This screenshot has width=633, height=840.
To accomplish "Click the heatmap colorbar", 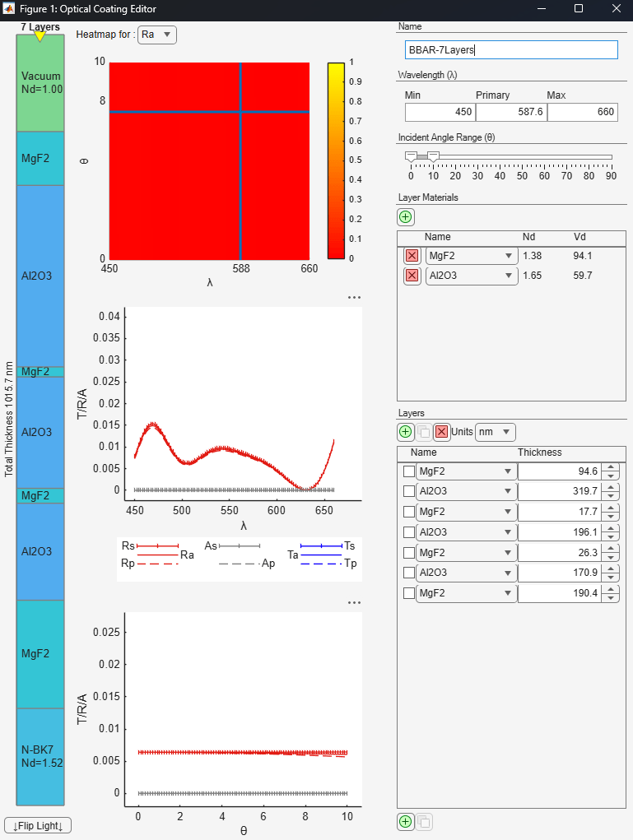I will point(336,160).
